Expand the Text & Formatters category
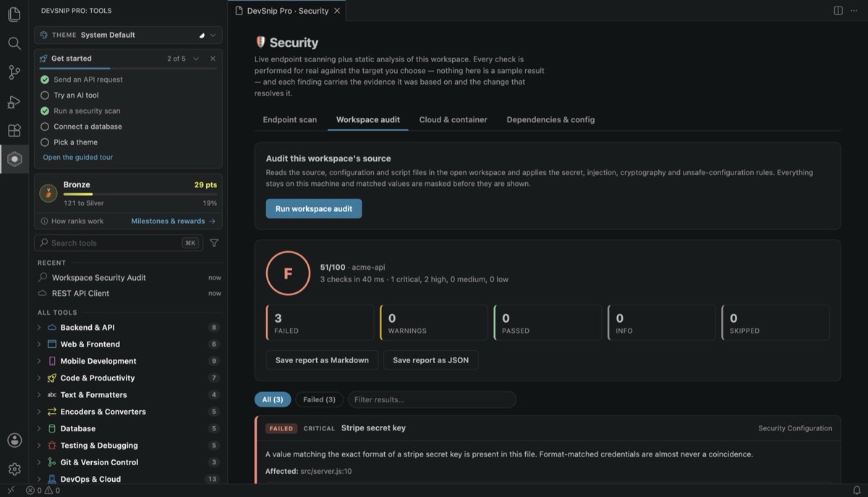Image resolution: width=868 pixels, height=497 pixels. (39, 395)
